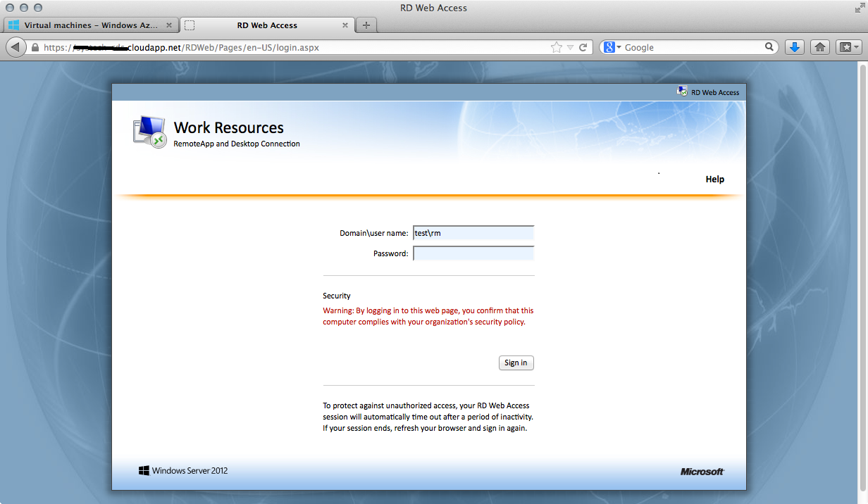The image size is (868, 504).
Task: Close the Virtual machines tab
Action: 168,25
